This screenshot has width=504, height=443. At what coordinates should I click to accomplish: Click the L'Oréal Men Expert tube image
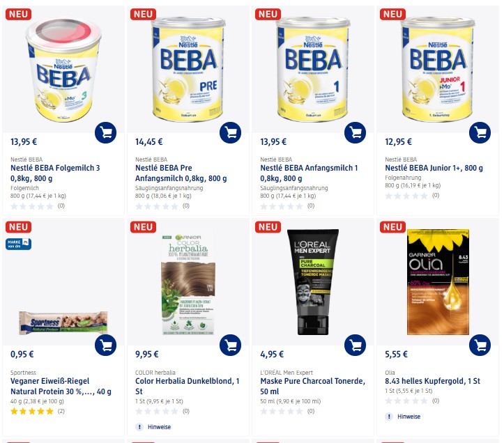pos(313,282)
